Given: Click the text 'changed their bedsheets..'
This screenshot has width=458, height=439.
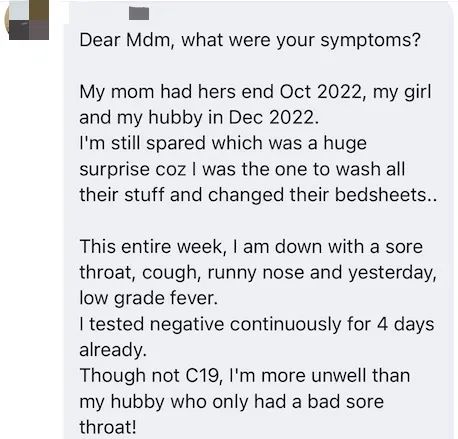Looking at the screenshot, I should pyautogui.click(x=322, y=195).
